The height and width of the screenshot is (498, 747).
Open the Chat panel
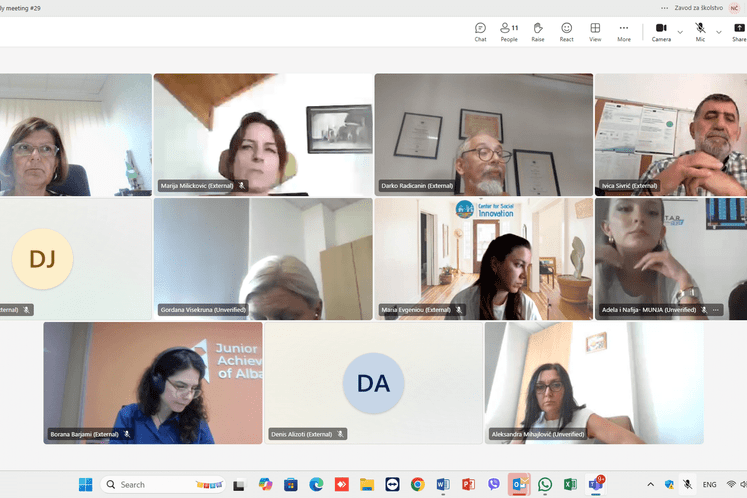480,32
